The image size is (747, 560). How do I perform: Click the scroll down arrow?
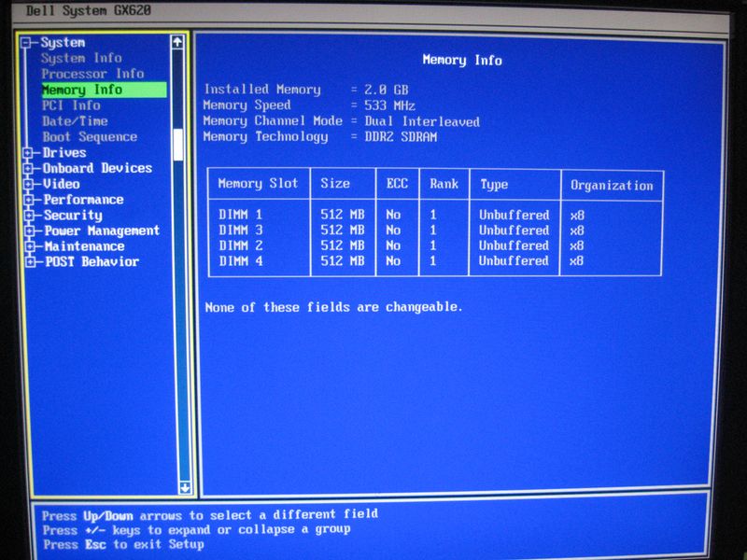click(x=184, y=487)
